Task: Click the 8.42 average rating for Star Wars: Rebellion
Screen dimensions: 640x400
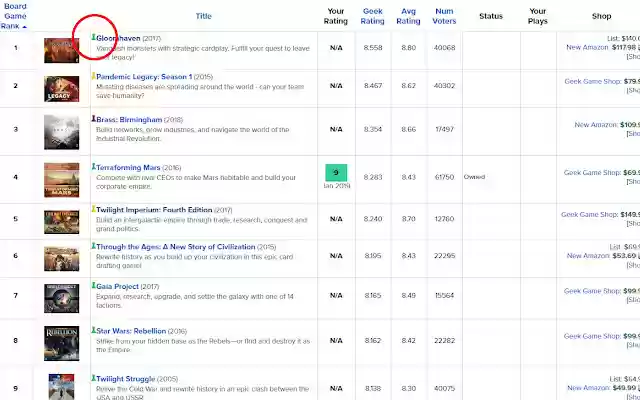Action: click(x=408, y=340)
